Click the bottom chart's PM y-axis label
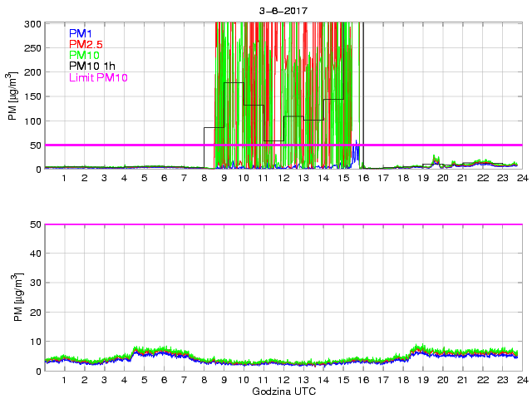 point(13,298)
